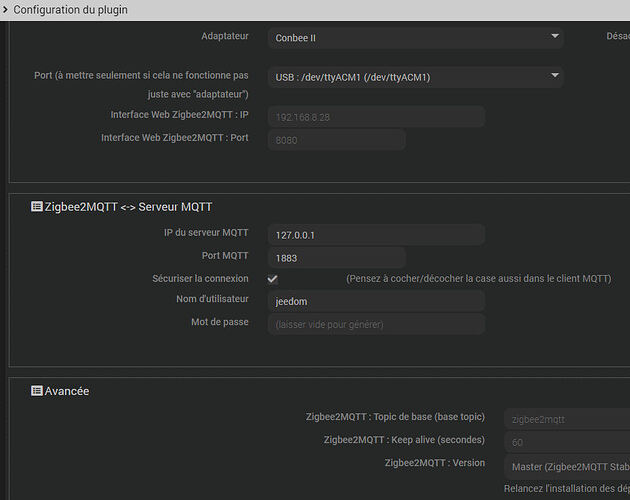The height and width of the screenshot is (500, 630).
Task: Focus the Interface Web Zigbee2MQTT IP field
Action: [x=376, y=117]
